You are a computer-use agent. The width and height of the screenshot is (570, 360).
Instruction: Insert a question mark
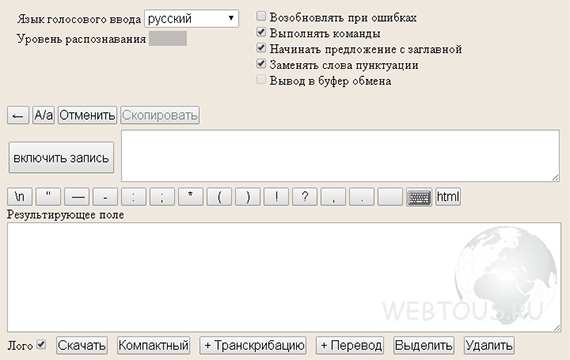tap(305, 197)
